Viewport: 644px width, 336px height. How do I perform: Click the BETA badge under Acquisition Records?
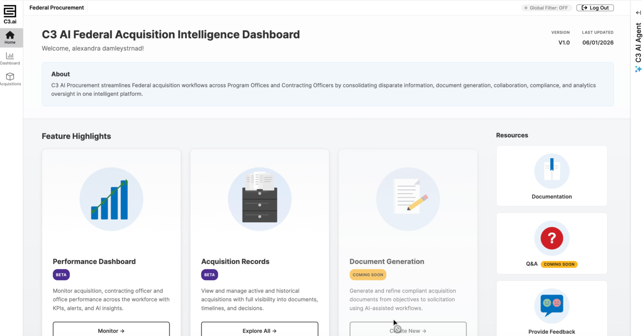point(209,275)
